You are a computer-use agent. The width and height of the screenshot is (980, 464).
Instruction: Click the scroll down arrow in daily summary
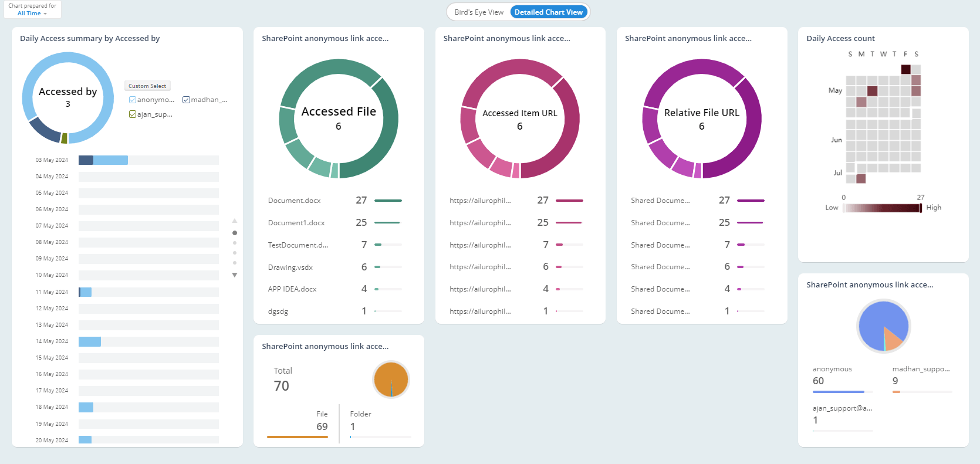235,275
